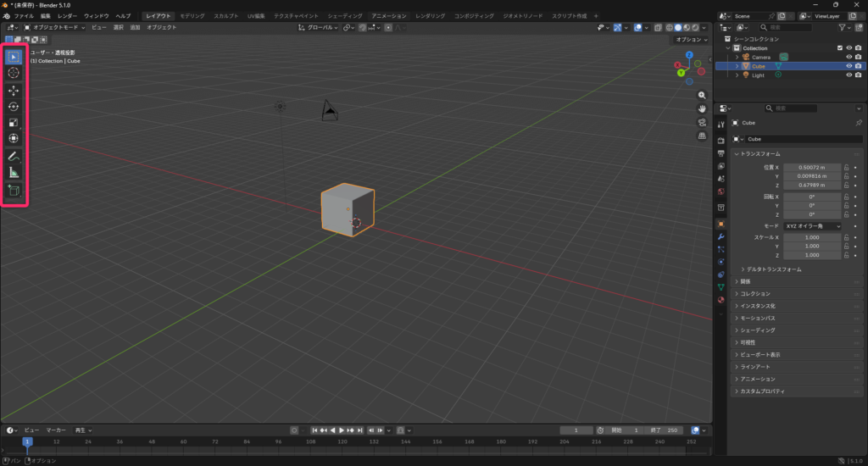Select the Scale tool in the toolbar
The image size is (868, 466).
pos(14,122)
